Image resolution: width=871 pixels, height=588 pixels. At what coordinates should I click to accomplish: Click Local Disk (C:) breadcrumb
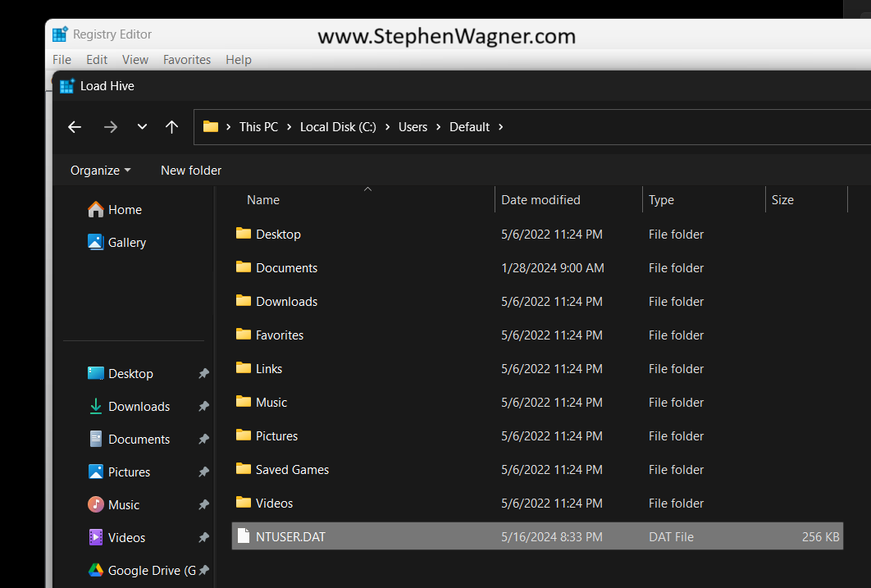[x=338, y=127]
